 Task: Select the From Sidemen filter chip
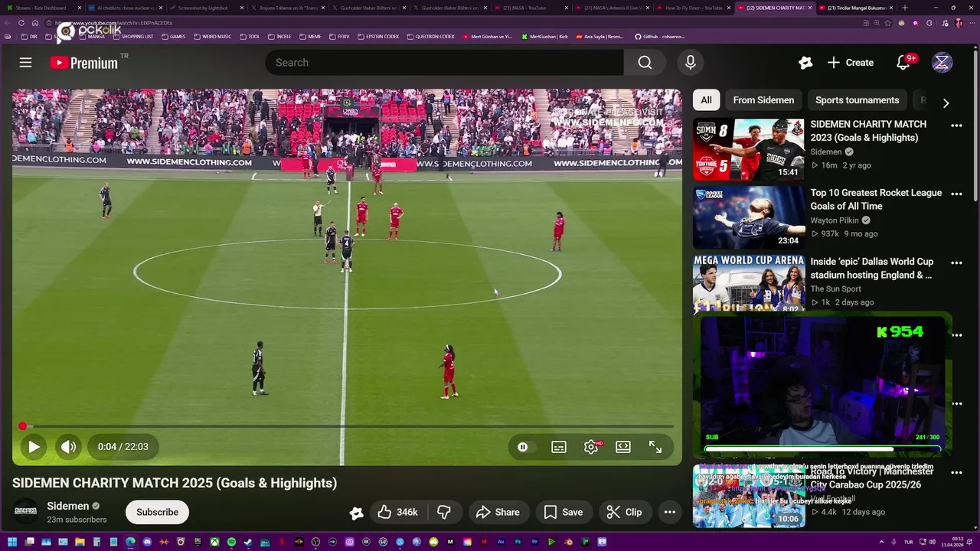coord(763,100)
